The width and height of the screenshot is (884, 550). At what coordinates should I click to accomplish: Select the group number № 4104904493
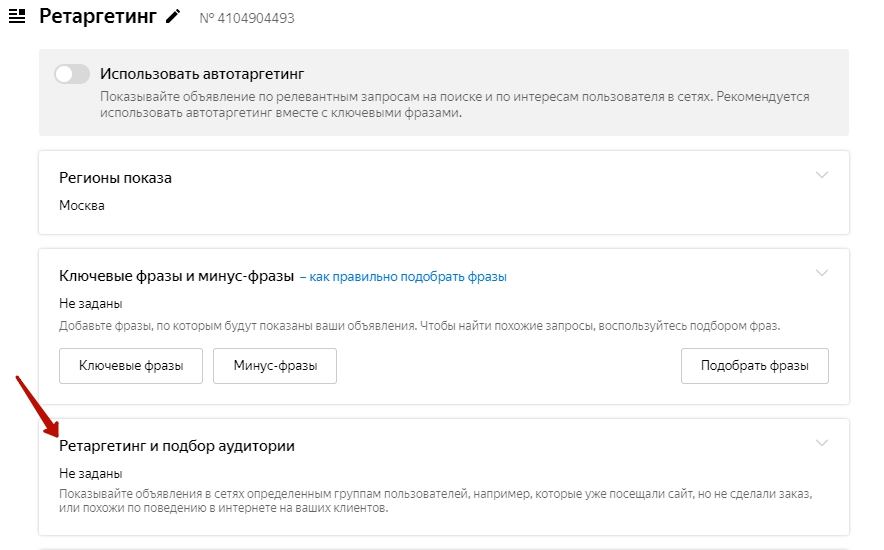pos(247,19)
